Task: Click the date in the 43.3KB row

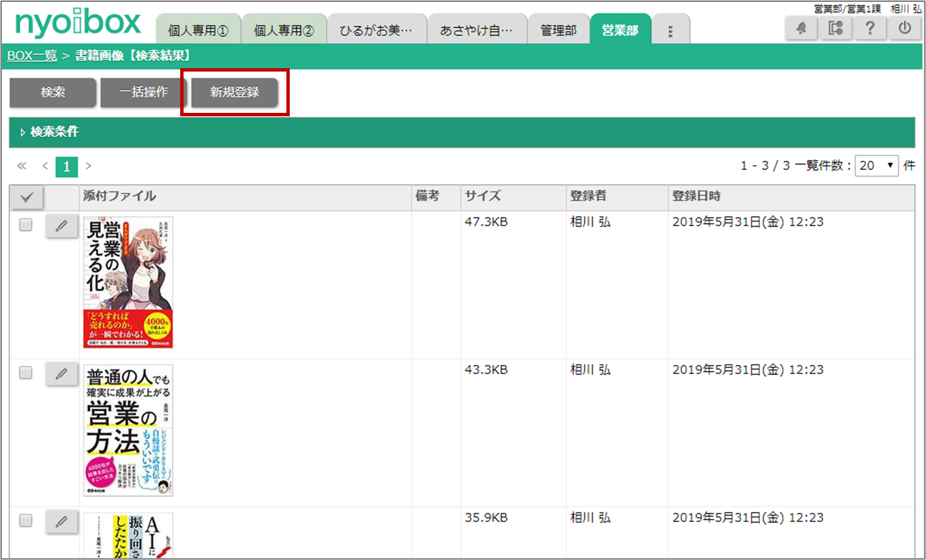Action: (x=748, y=370)
